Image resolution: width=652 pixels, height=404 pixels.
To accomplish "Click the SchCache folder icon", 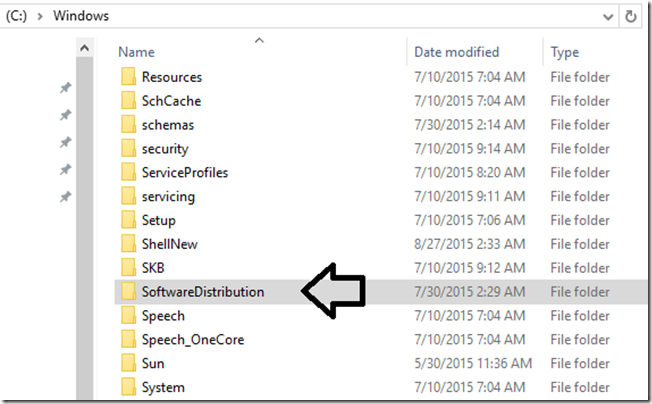I will point(127,101).
